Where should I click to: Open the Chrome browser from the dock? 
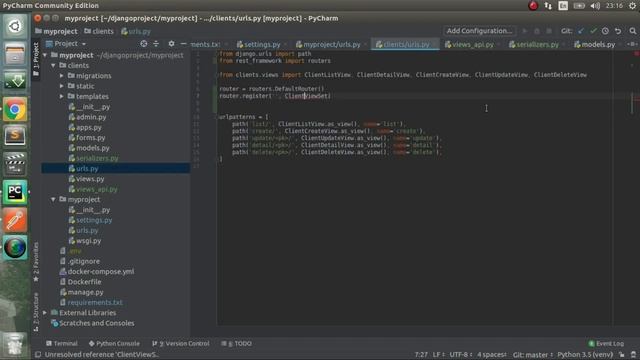pyautogui.click(x=15, y=109)
